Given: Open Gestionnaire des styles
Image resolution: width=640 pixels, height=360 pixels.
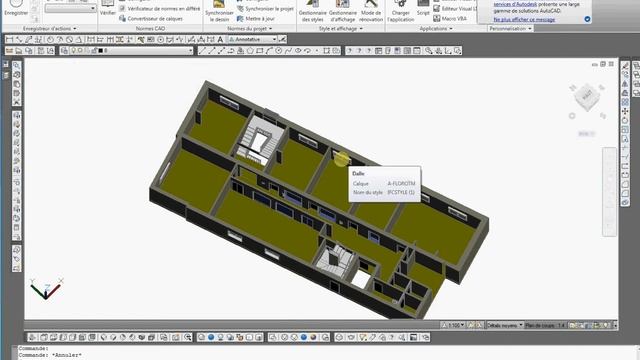Looking at the screenshot, I should click(312, 11).
